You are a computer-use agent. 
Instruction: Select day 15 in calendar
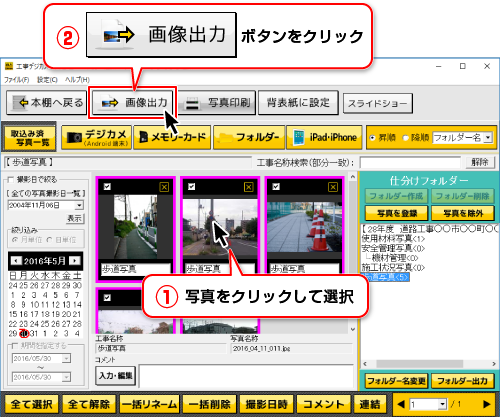pyautogui.click(x=13, y=314)
